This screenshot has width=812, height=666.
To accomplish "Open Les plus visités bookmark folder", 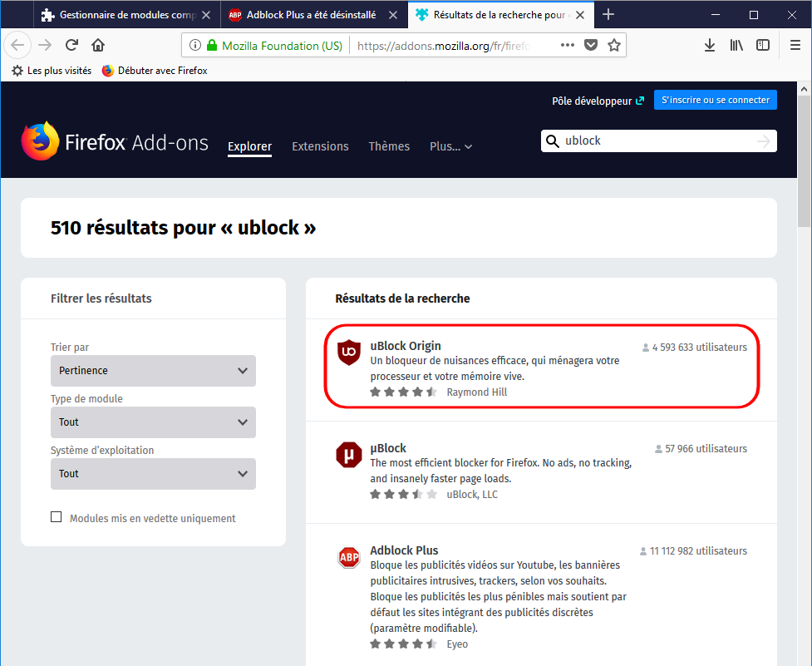I will (52, 71).
